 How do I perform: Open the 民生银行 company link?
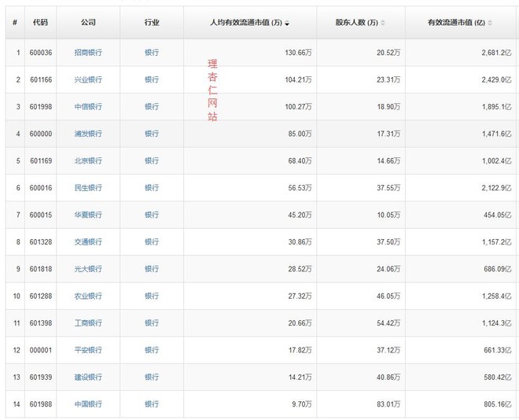88,188
